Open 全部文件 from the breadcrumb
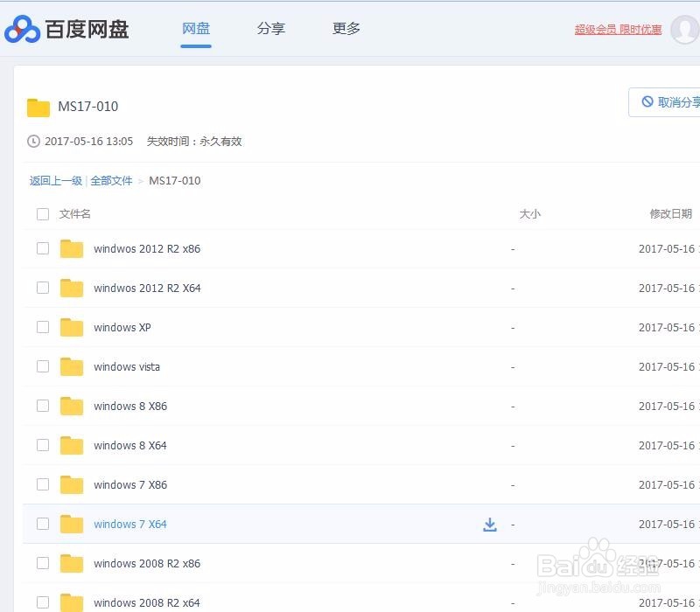This screenshot has width=700, height=612. pyautogui.click(x=111, y=181)
